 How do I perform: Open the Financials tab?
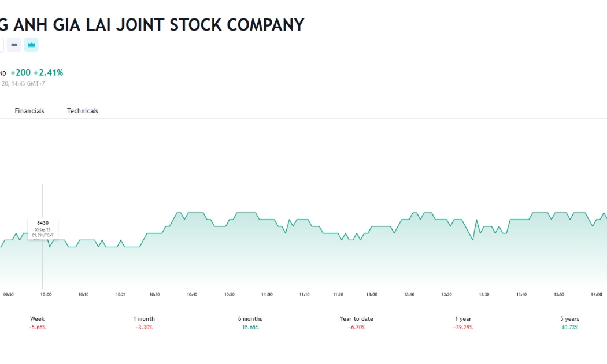point(29,110)
